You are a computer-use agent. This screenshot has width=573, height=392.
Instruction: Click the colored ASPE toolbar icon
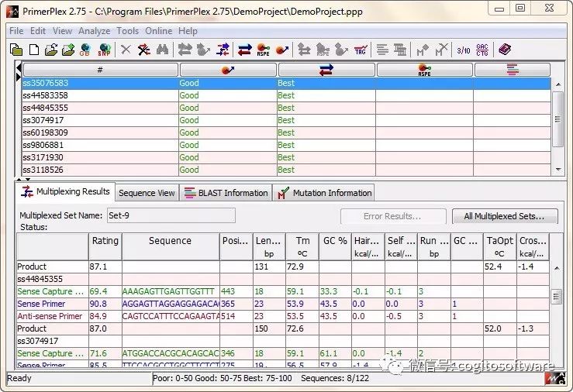[263, 50]
